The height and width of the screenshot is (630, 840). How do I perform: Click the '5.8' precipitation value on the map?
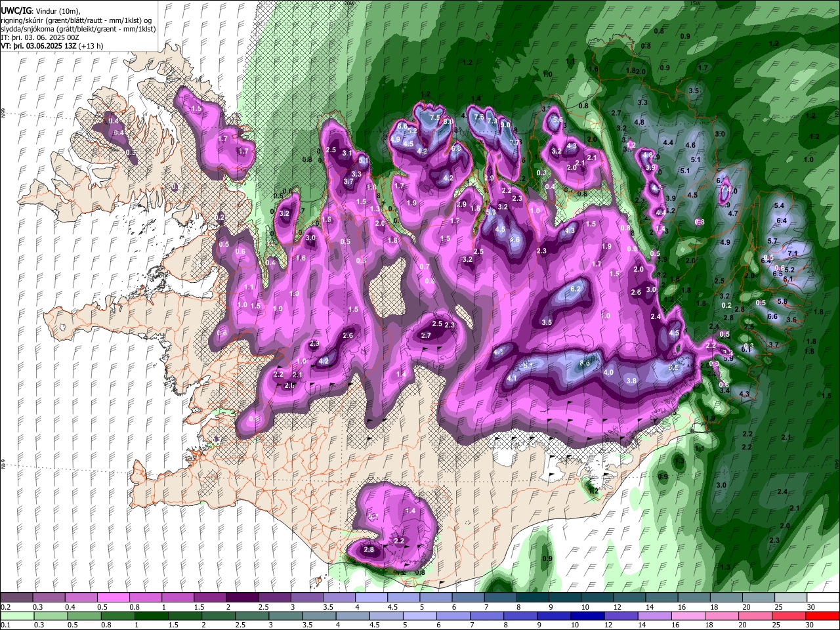click(x=782, y=301)
